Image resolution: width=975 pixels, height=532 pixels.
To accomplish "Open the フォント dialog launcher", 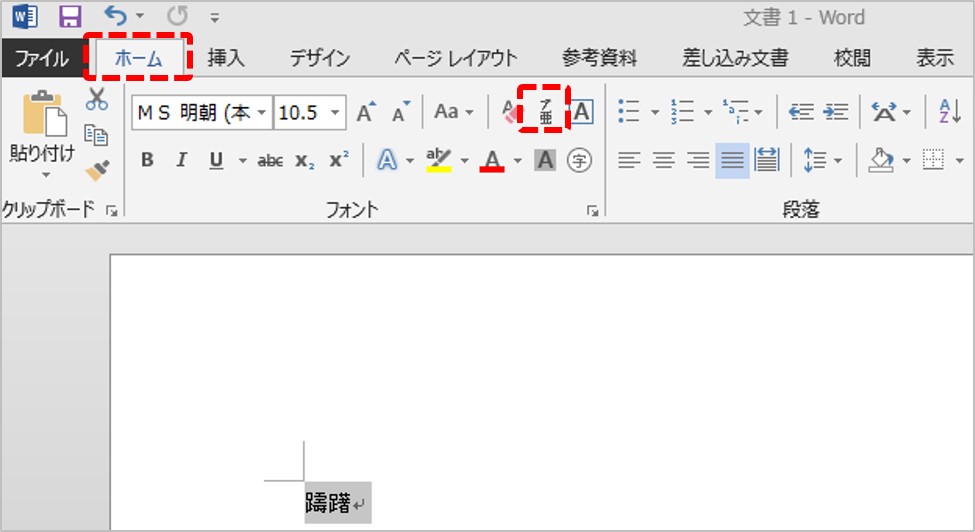I will (x=592, y=212).
